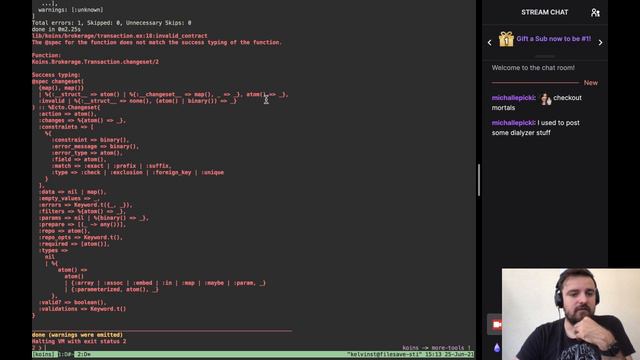
Task: Go to next gift banner with right chevron
Action: [x=600, y=42]
